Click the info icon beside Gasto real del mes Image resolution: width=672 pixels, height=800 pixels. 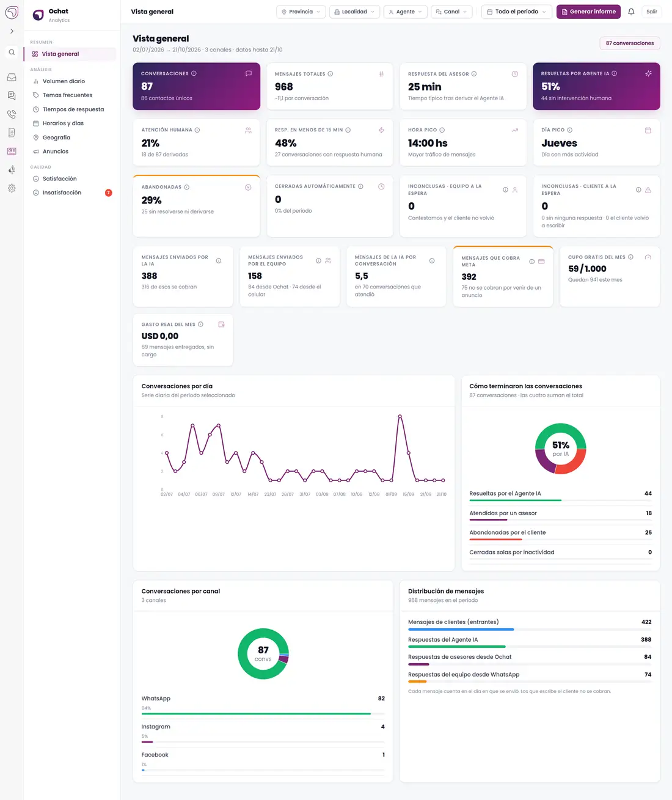[200, 325]
